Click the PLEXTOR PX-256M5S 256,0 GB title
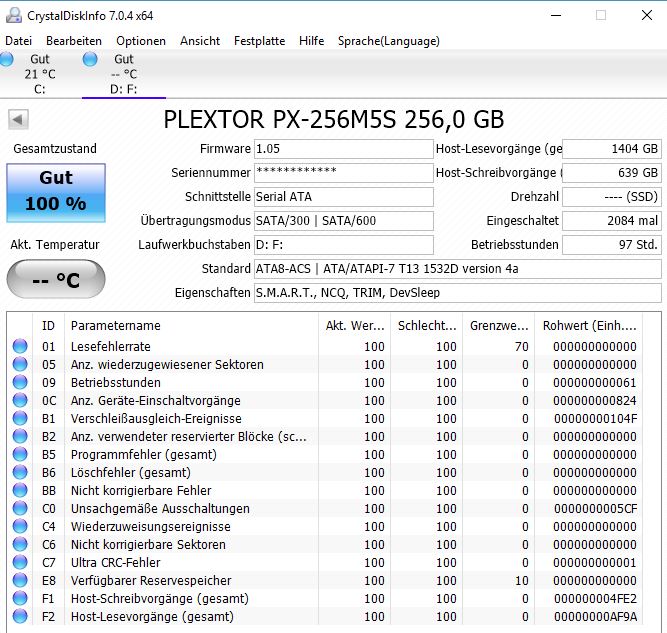The width and height of the screenshot is (667, 633). (334, 120)
